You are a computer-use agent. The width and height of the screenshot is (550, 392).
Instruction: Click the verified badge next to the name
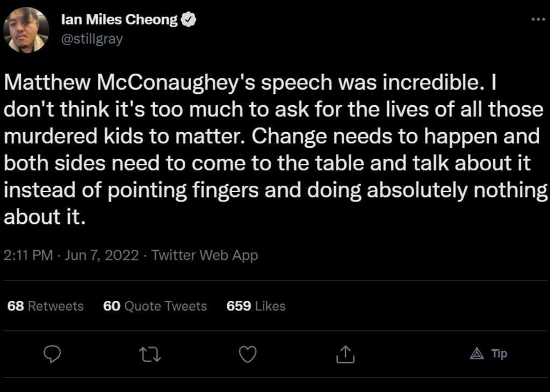[190, 20]
